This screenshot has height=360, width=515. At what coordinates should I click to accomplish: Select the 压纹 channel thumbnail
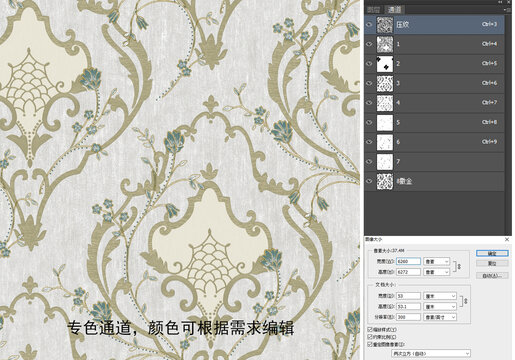pyautogui.click(x=385, y=25)
